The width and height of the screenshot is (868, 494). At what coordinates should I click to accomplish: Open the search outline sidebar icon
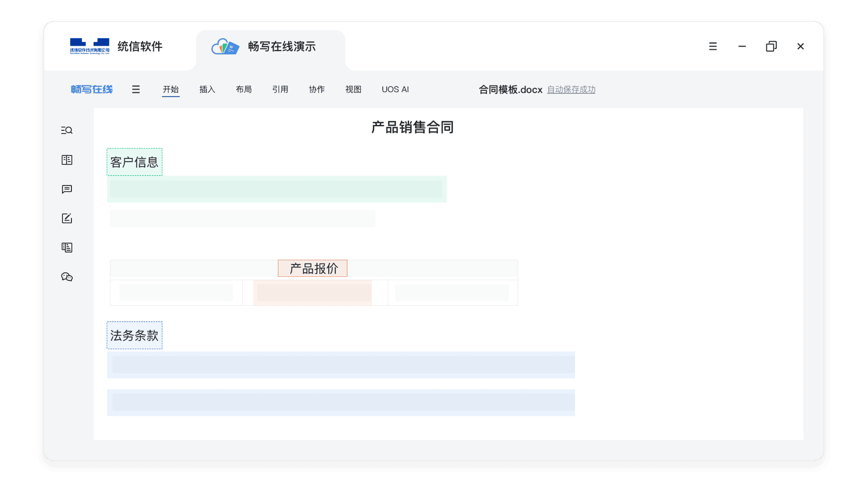point(67,130)
